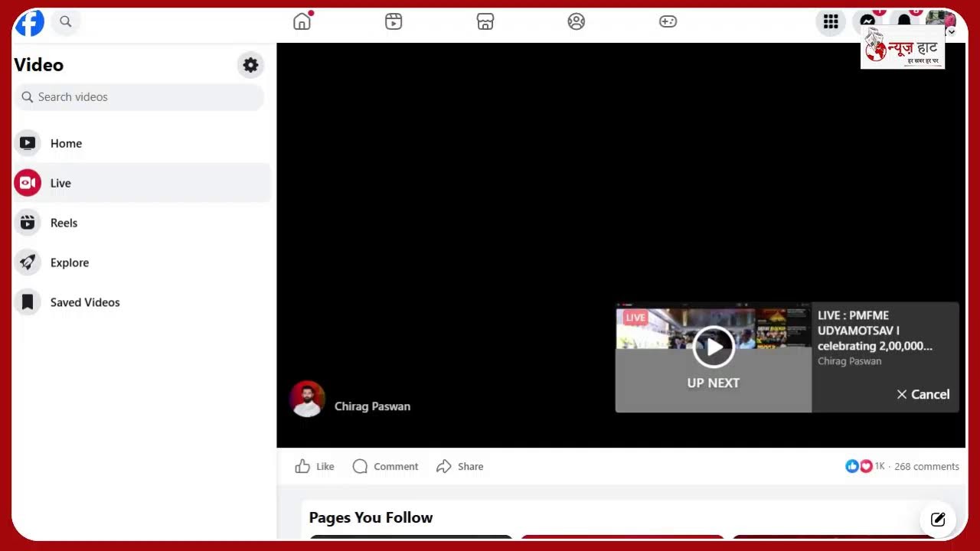This screenshot has height=551, width=980.
Task: Select Live in Video sidebar
Action: pyautogui.click(x=142, y=183)
